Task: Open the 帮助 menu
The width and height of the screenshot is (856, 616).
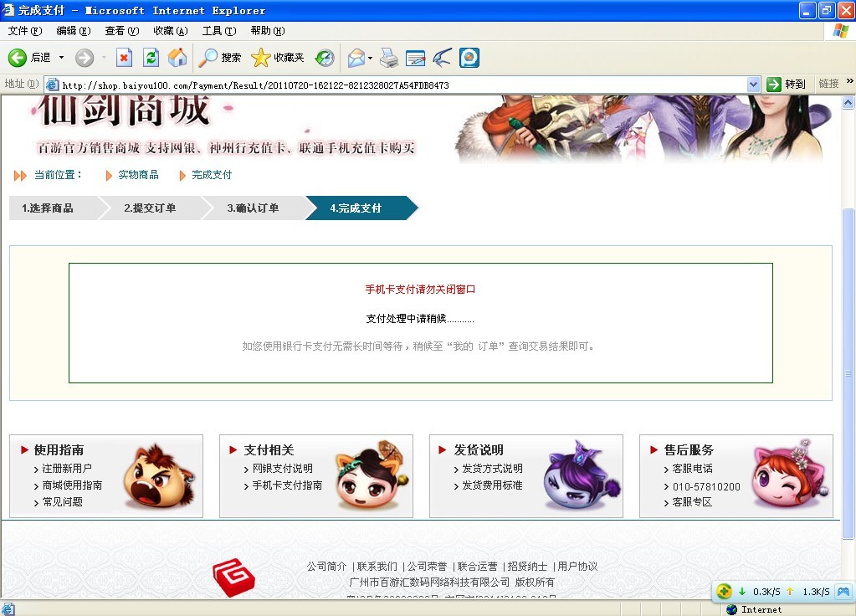Action: tap(268, 31)
